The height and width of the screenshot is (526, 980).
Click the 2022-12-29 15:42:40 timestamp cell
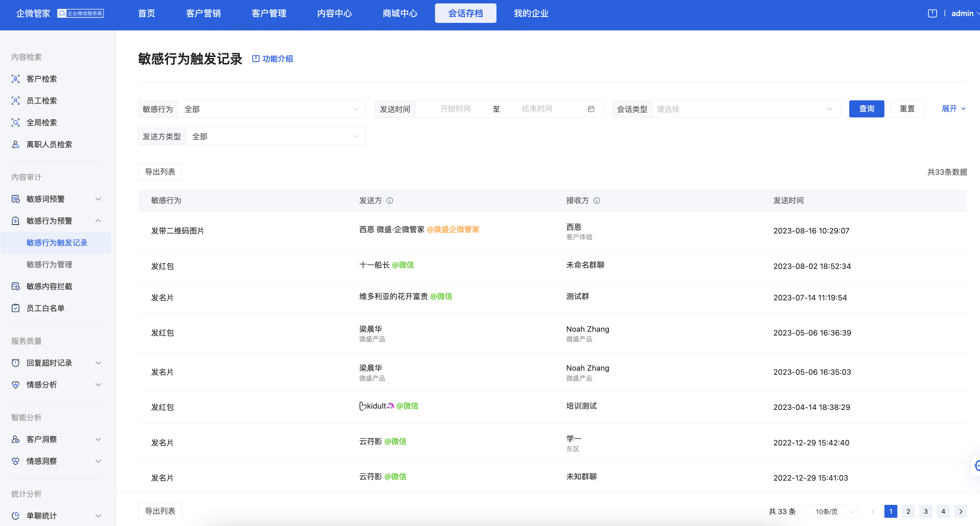pos(811,443)
